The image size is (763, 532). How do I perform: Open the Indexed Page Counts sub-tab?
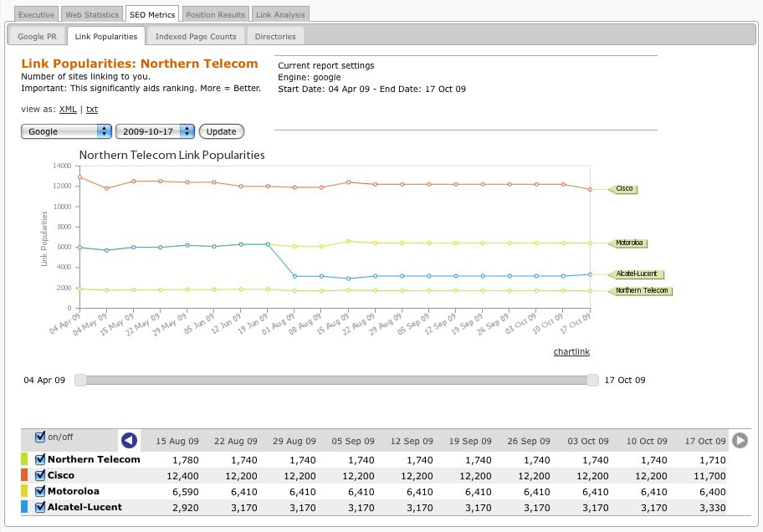pyautogui.click(x=196, y=37)
